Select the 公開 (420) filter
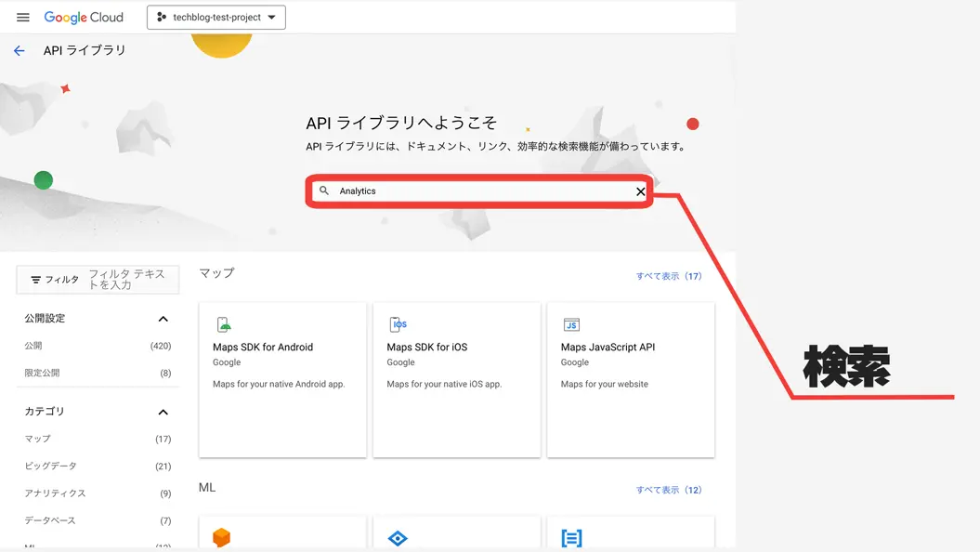Viewport: 980px width, 552px height. point(98,346)
